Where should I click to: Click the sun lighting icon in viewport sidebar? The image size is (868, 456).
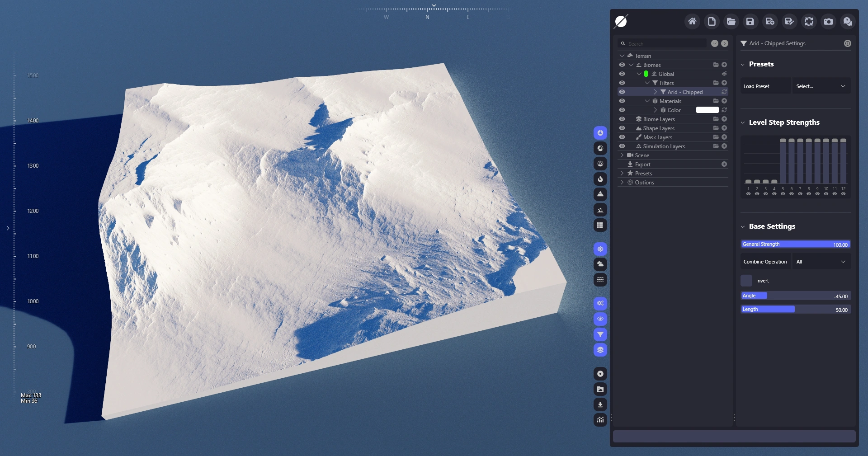click(600, 249)
